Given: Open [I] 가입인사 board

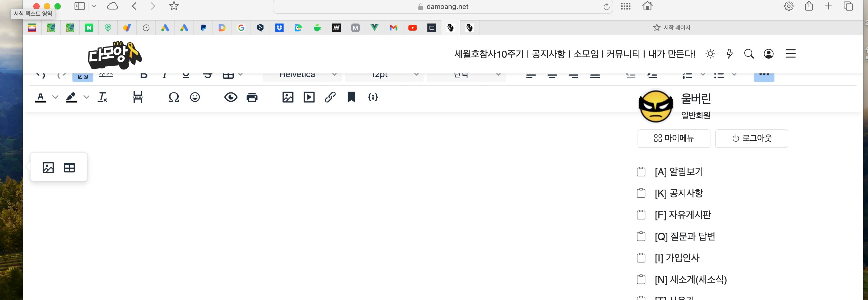Looking at the screenshot, I should tap(677, 258).
